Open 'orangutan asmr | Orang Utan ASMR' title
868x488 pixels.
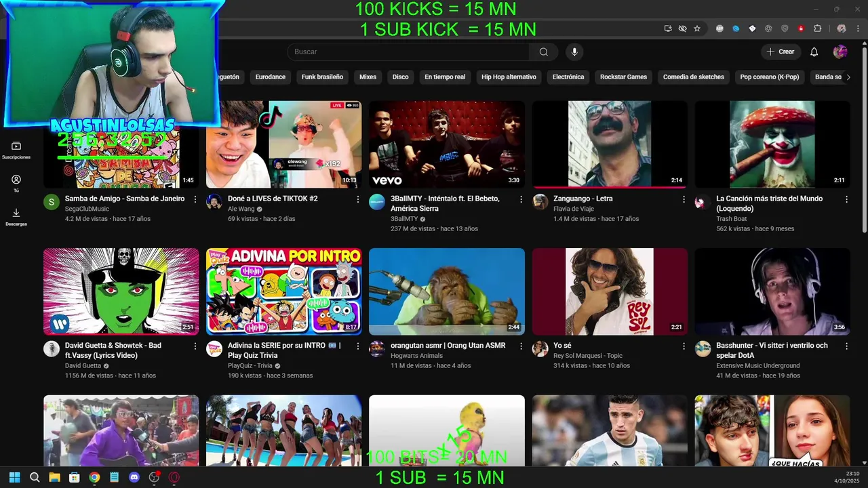click(x=448, y=346)
